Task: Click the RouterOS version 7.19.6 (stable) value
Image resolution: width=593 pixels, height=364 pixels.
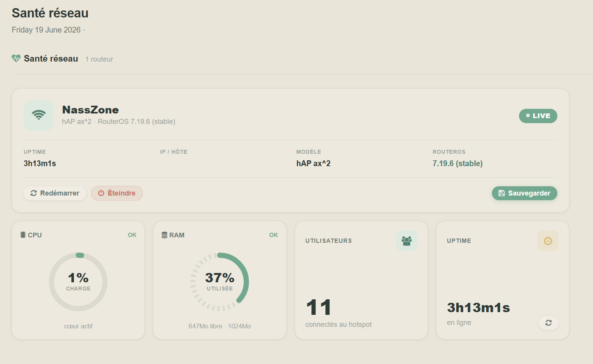Action: tap(457, 163)
